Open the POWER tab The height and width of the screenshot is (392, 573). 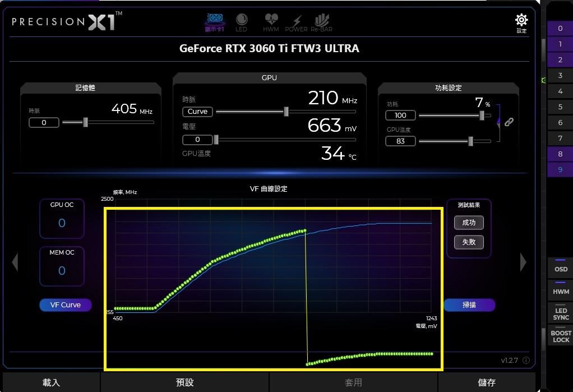click(297, 22)
